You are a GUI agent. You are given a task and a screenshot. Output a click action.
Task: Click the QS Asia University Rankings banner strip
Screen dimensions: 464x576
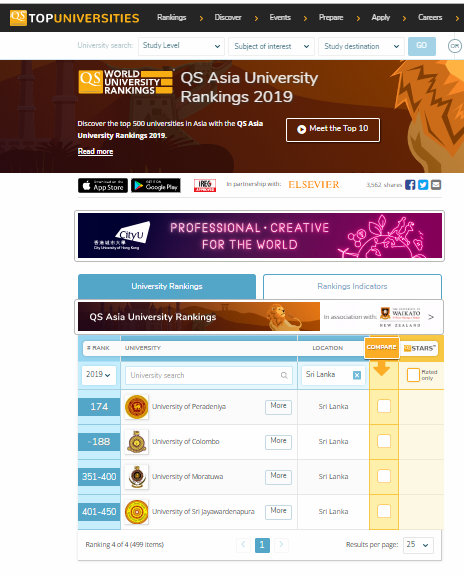click(x=199, y=317)
